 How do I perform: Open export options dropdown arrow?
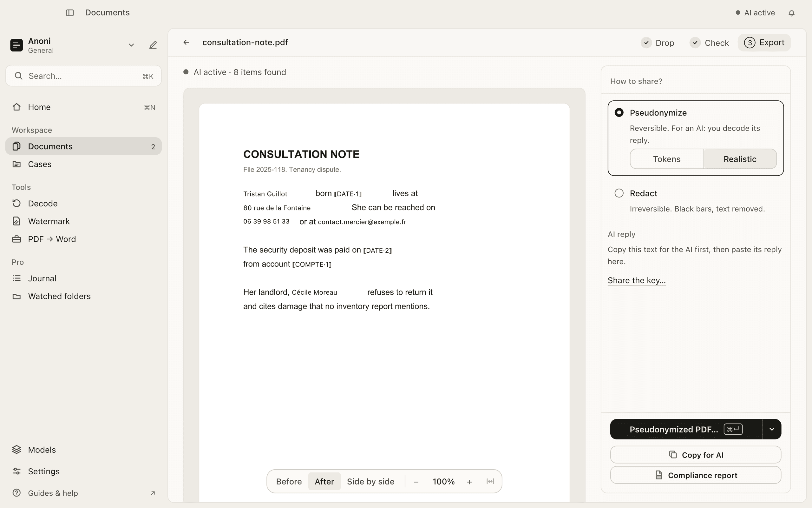[772, 429]
